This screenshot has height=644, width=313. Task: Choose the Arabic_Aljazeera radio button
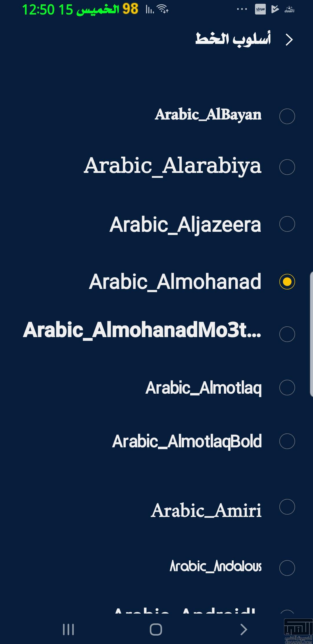coord(287,224)
